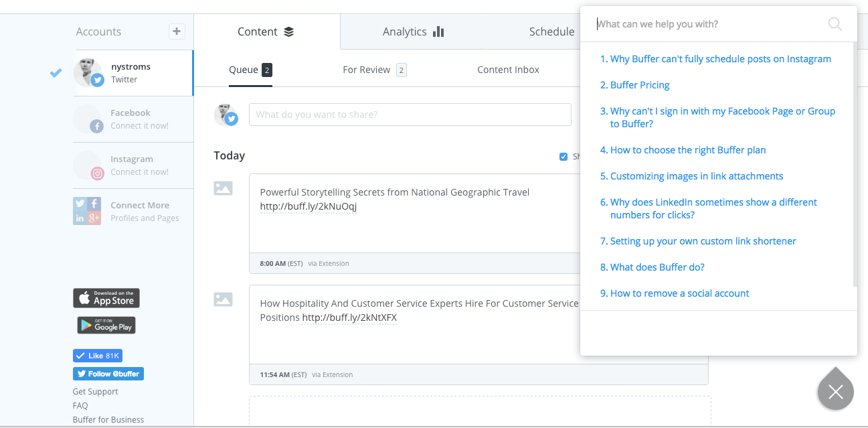
Task: Select the Queue sub-tab
Action: (250, 70)
